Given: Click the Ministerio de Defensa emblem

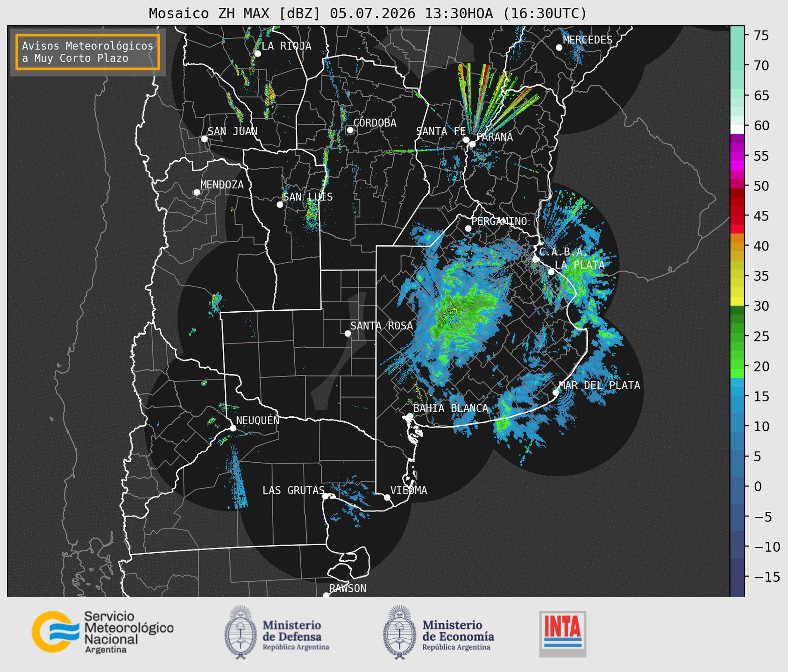Looking at the screenshot, I should [240, 632].
